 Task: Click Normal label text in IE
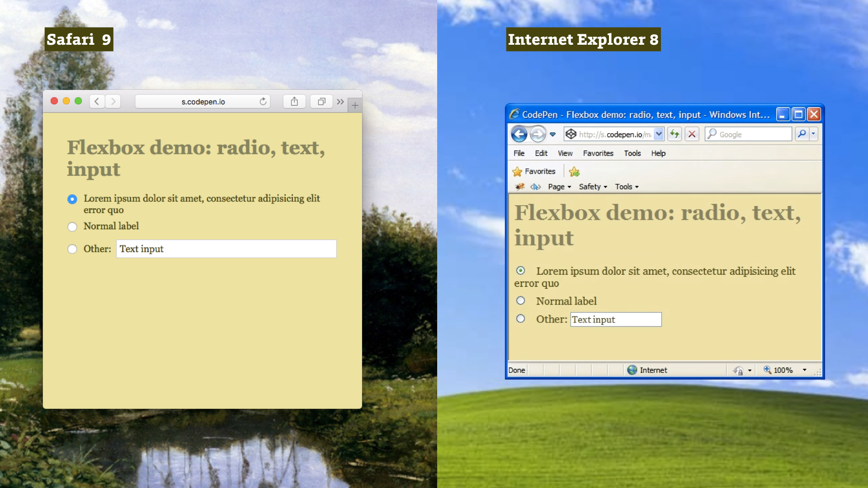point(566,301)
